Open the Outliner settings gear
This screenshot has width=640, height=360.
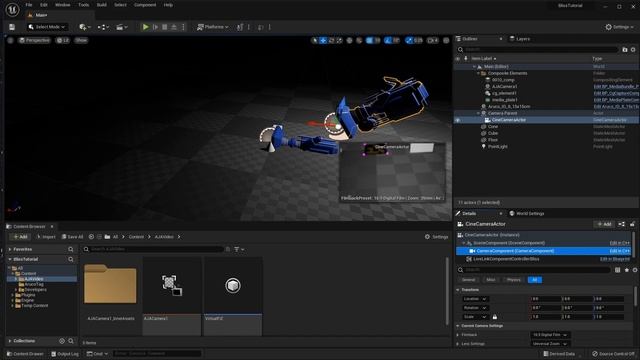[633, 50]
